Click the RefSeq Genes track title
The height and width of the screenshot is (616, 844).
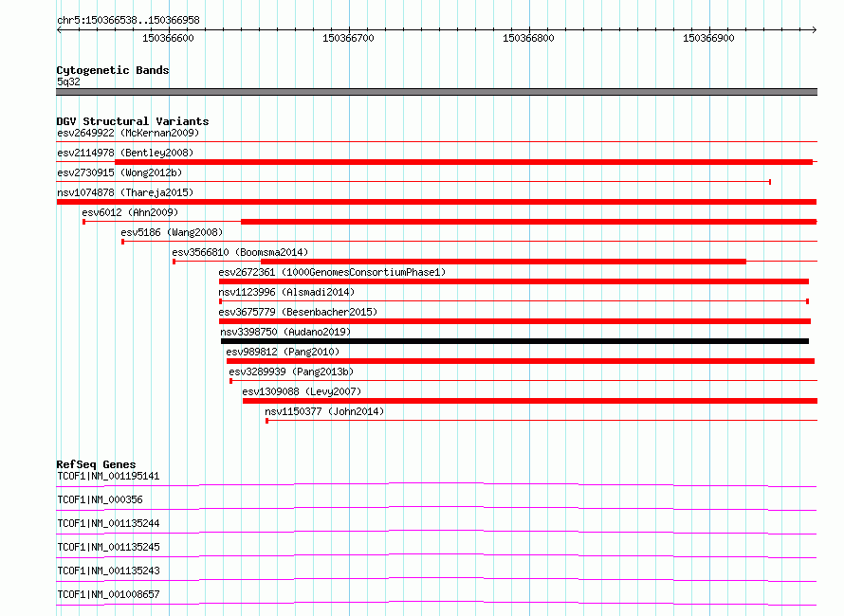[x=96, y=464]
